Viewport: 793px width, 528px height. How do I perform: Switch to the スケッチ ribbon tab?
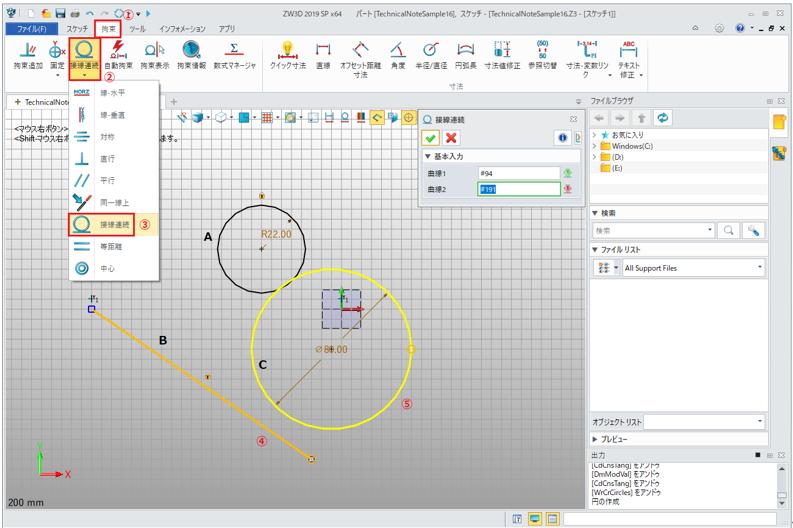point(77,29)
